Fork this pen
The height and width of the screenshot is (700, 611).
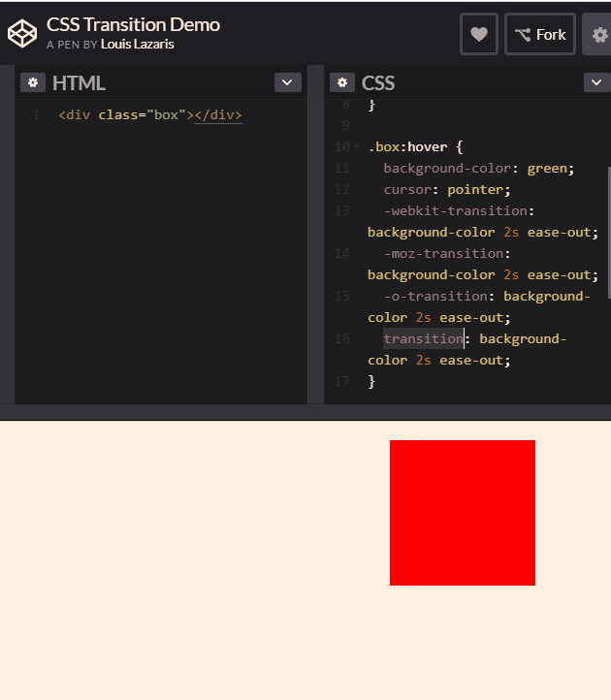[540, 34]
